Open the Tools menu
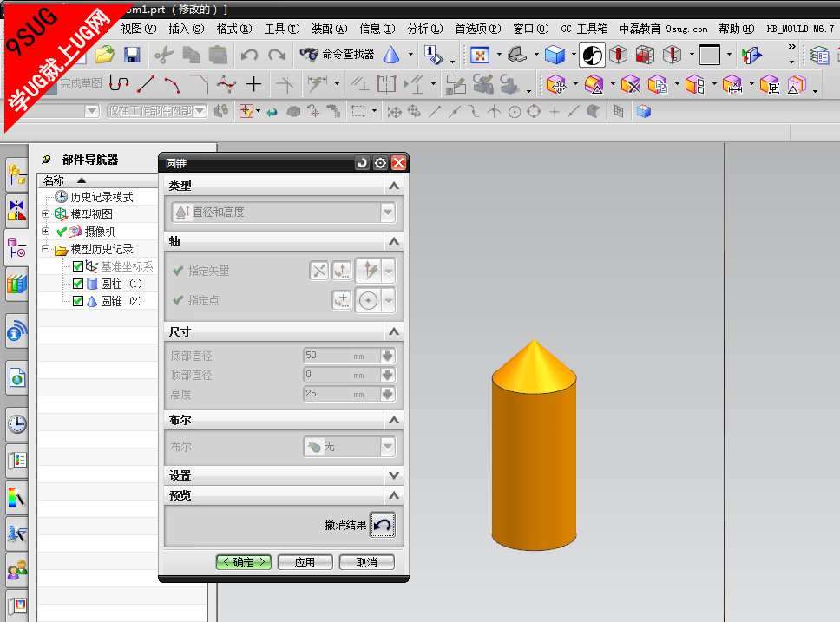Viewport: 840px width, 622px height. [x=282, y=29]
